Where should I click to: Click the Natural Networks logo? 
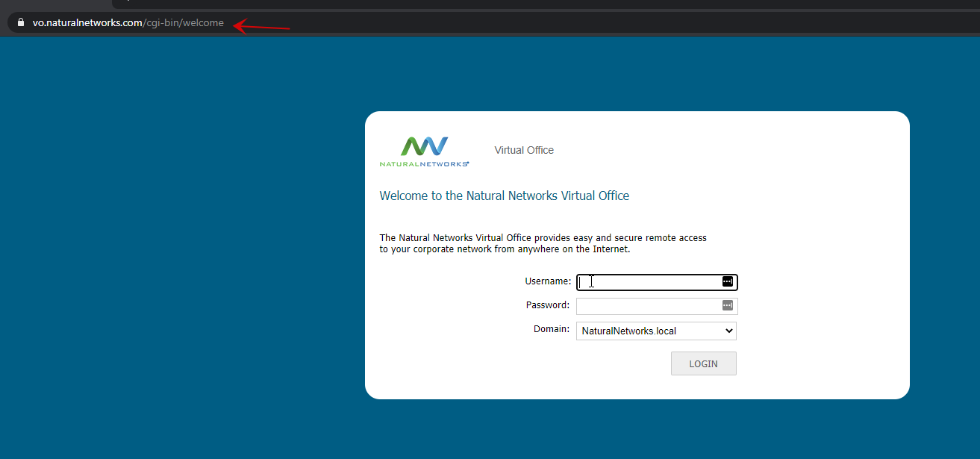[424, 152]
